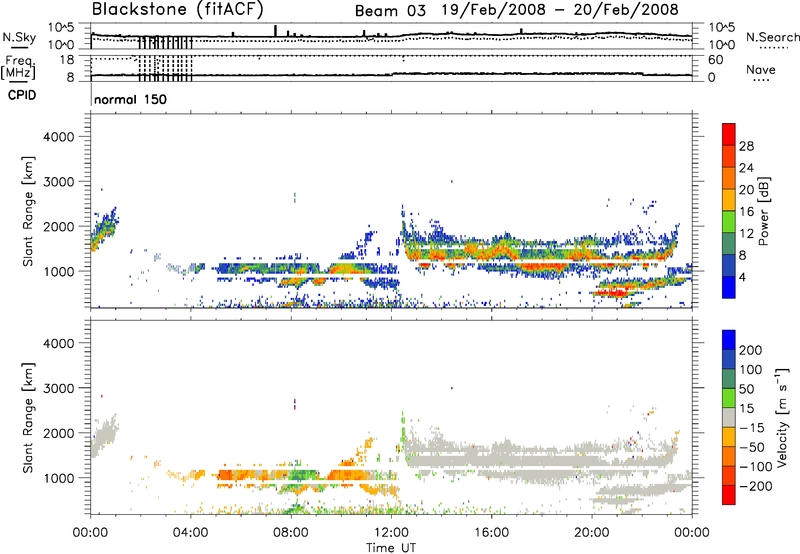Click the '4' label on the Power colorbar
The height and width of the screenshot is (554, 800).
[x=742, y=277]
